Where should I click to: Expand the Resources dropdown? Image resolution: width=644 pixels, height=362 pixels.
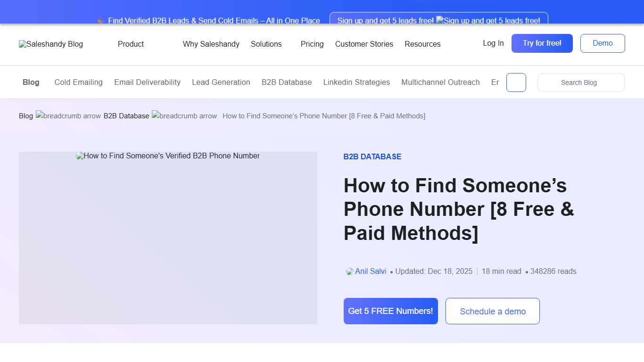pos(422,44)
